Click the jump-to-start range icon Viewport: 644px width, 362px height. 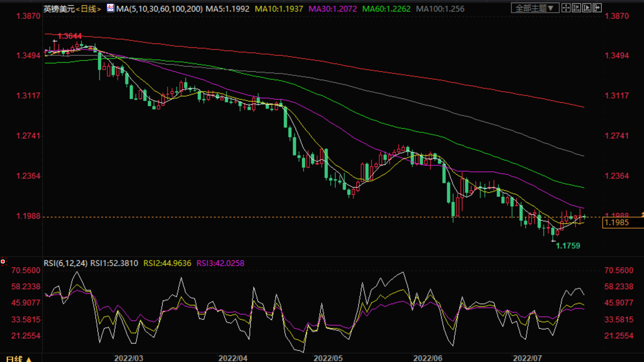(x=576, y=8)
